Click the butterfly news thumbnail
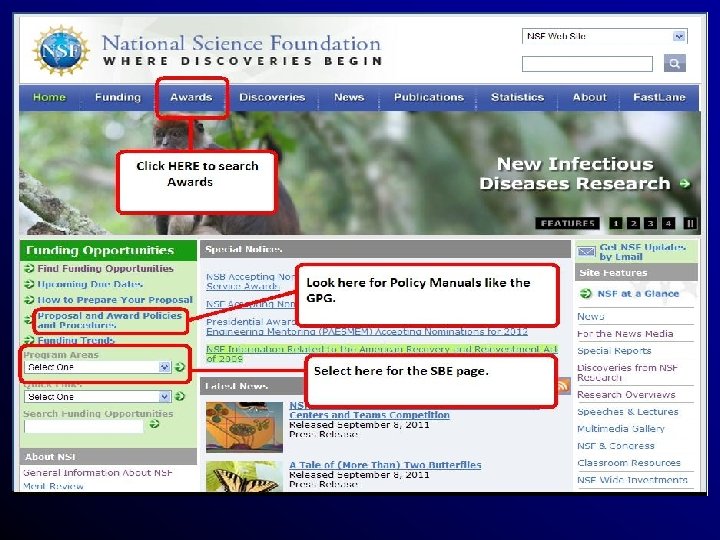Image resolution: width=720 pixels, height=540 pixels. coord(244,477)
